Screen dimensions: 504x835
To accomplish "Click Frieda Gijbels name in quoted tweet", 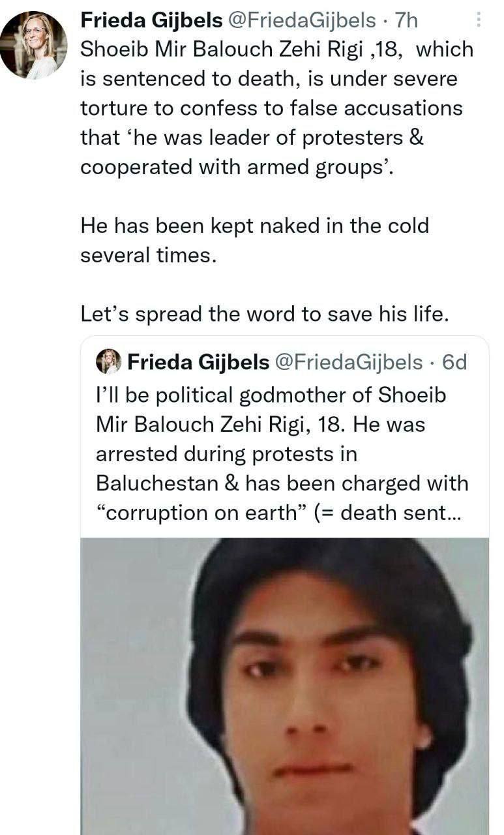I will tap(198, 362).
